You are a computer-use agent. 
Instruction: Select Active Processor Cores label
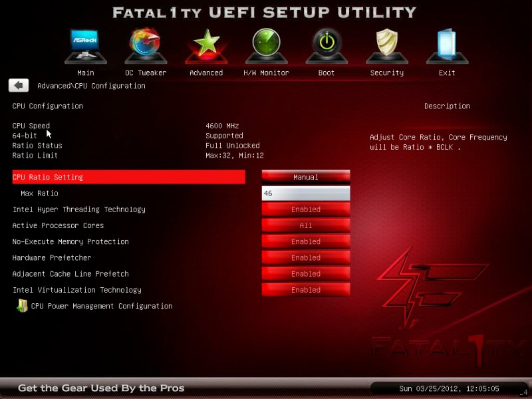58,225
